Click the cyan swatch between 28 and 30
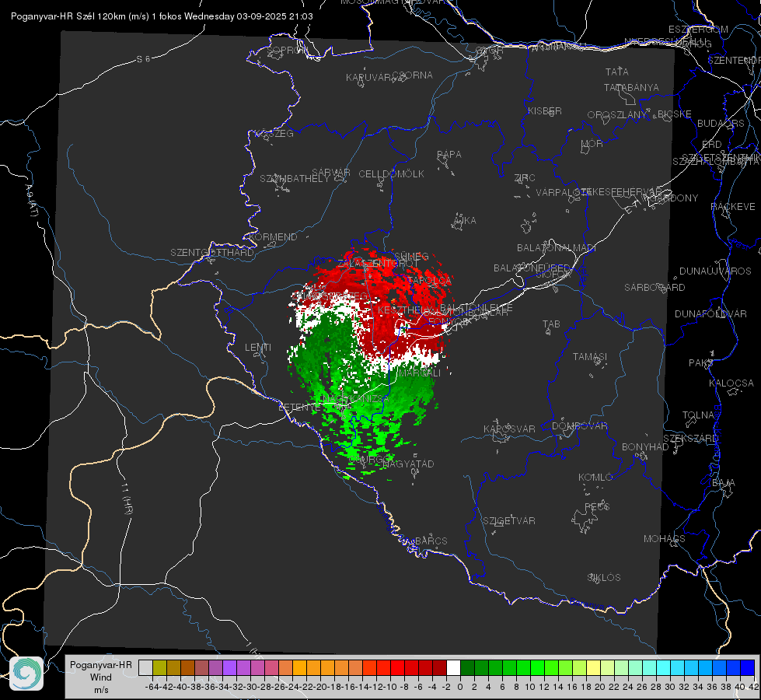Image resolution: width=761 pixels, height=700 pixels. pyautogui.click(x=664, y=667)
